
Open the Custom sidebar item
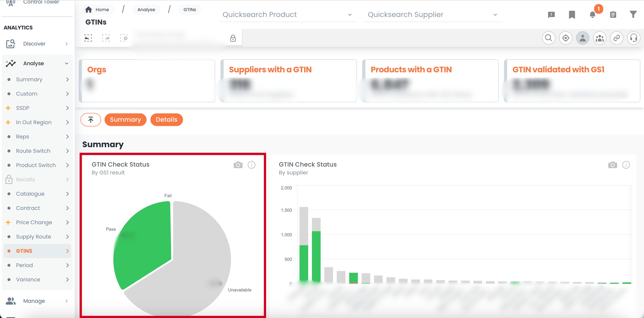[38, 94]
